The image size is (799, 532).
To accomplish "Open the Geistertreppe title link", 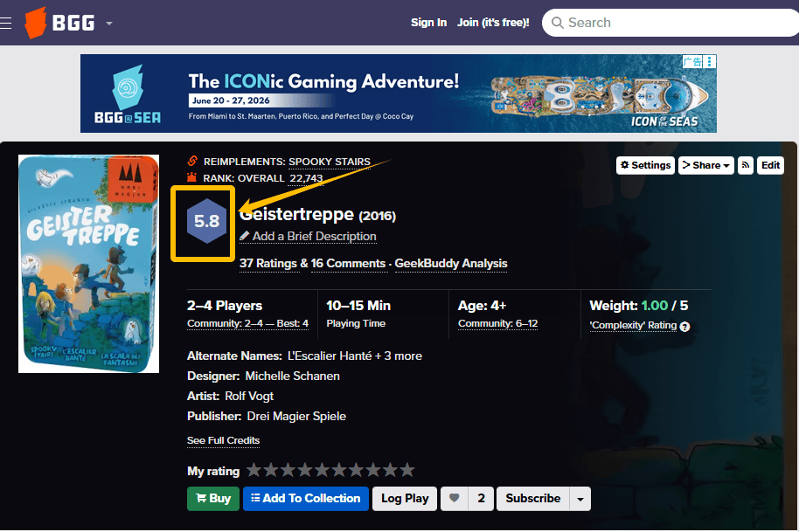I will pyautogui.click(x=296, y=214).
